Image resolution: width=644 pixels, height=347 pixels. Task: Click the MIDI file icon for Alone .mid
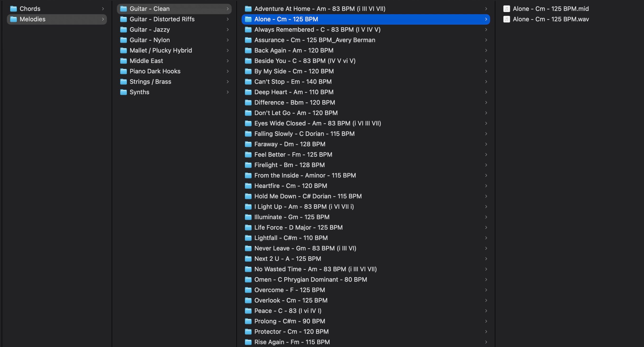(506, 9)
